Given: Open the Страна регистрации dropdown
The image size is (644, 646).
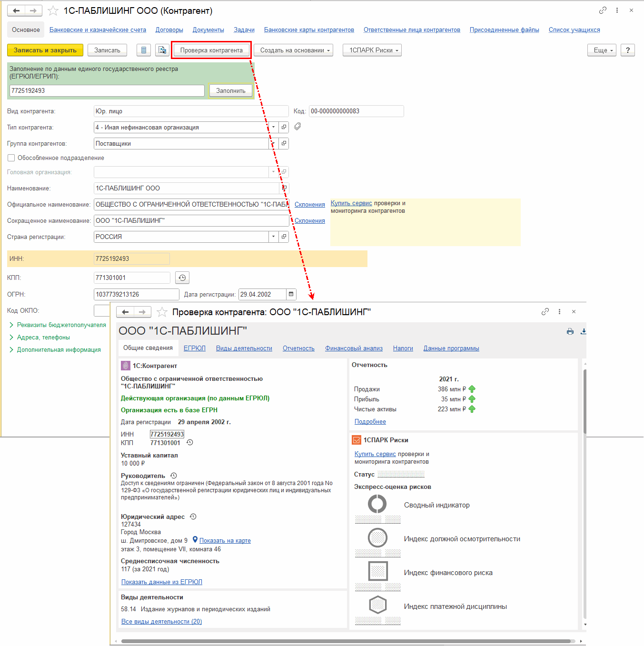Looking at the screenshot, I should (x=273, y=237).
